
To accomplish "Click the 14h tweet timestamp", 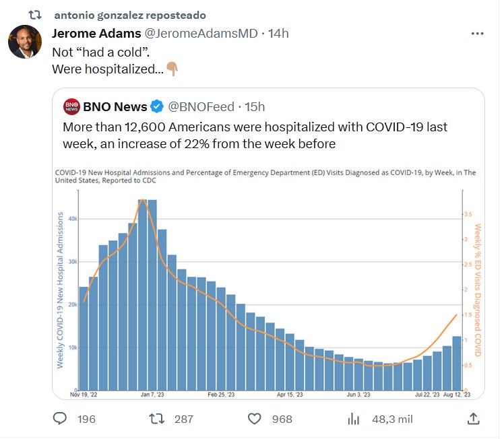I will click(278, 34).
